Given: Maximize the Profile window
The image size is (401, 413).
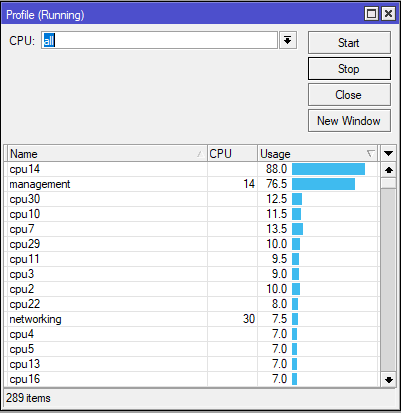Looking at the screenshot, I should [x=371, y=14].
